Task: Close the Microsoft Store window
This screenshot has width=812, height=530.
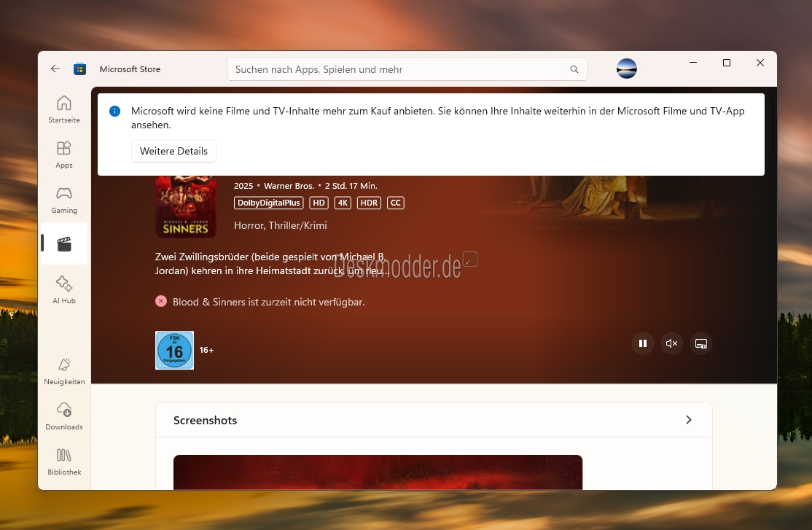Action: tap(760, 63)
